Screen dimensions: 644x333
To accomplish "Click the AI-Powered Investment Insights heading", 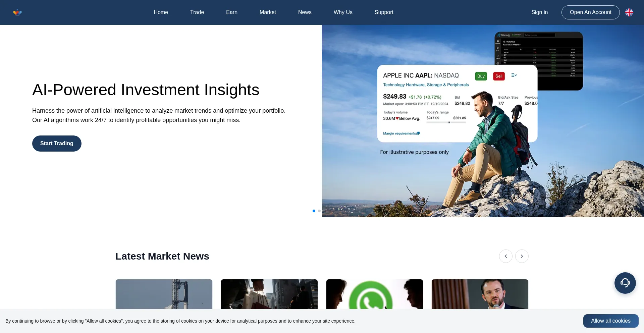I will point(146,90).
